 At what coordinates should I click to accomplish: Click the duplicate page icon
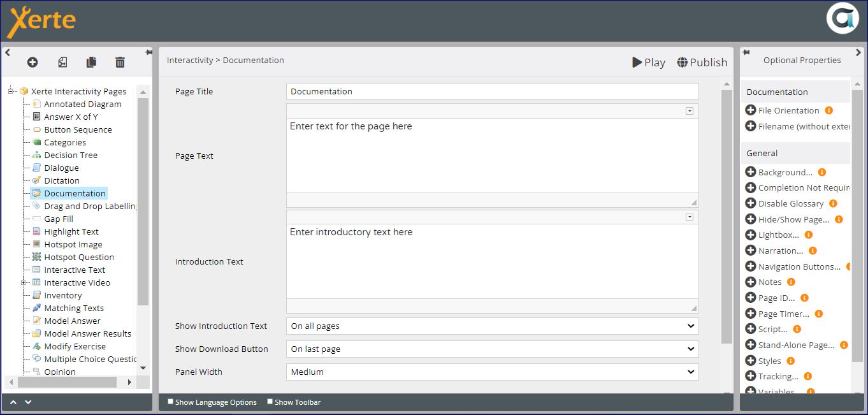pos(91,62)
